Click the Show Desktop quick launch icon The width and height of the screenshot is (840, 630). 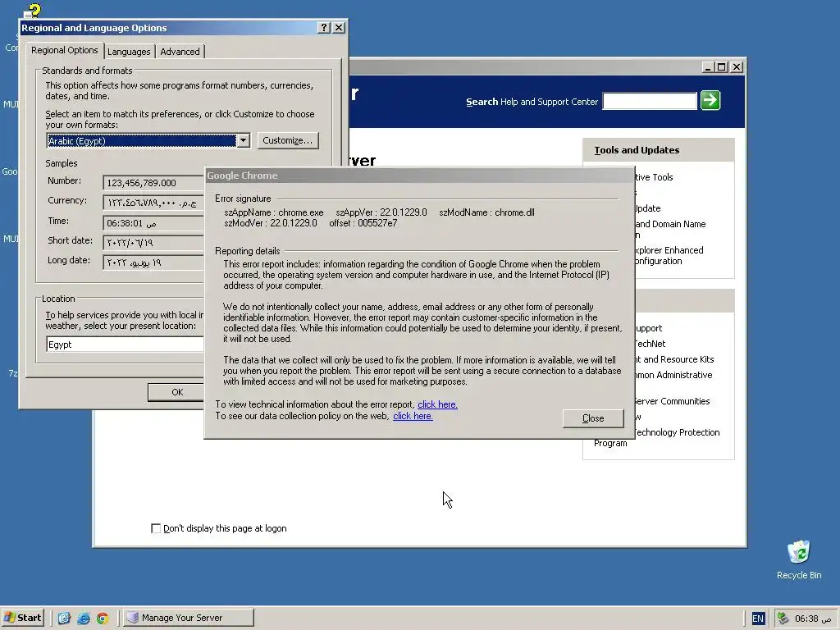[64, 618]
